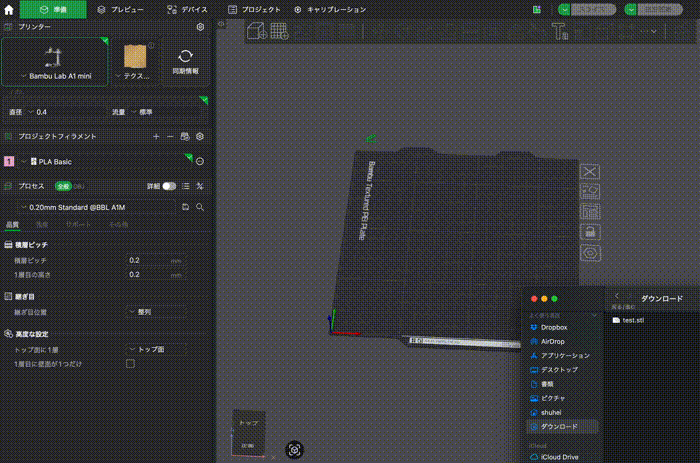Viewport: 700px width, 463px height.
Task: Open printer settings gear icon
Action: pyautogui.click(x=200, y=27)
